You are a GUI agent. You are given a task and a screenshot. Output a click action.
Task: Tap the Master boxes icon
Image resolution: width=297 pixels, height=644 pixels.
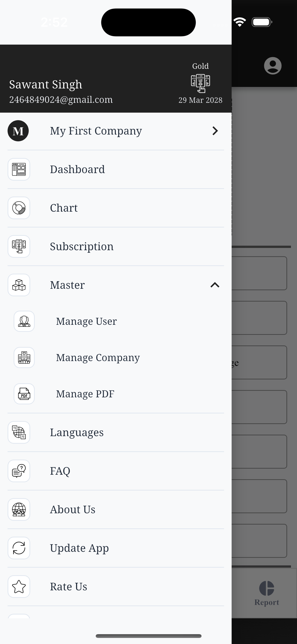(x=19, y=285)
